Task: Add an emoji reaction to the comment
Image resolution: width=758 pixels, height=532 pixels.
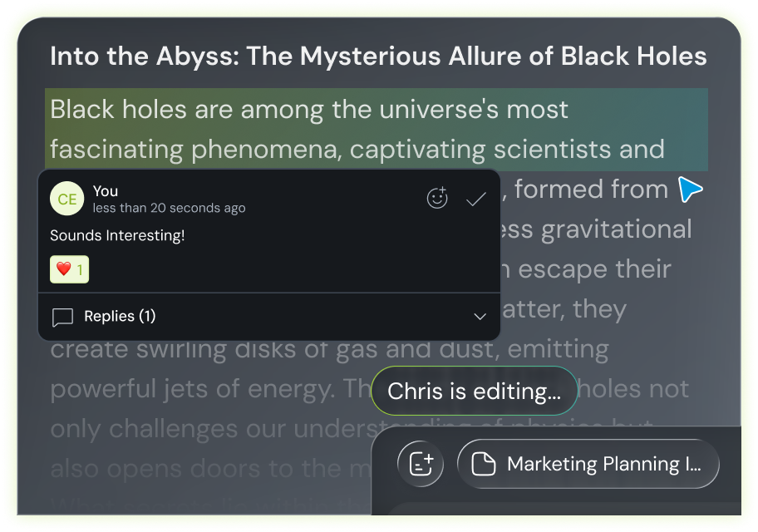Action: pyautogui.click(x=437, y=199)
